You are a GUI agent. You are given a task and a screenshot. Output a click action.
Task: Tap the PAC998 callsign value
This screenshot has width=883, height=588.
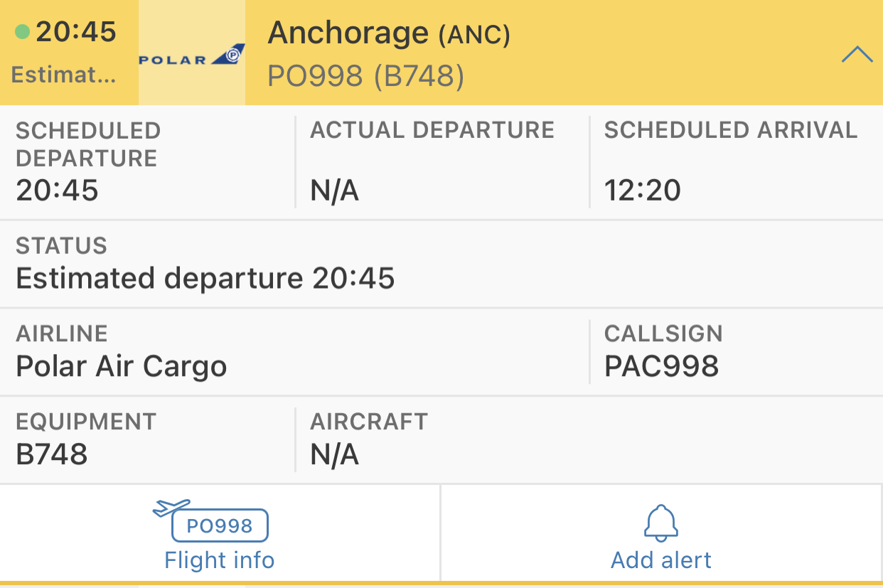(661, 367)
